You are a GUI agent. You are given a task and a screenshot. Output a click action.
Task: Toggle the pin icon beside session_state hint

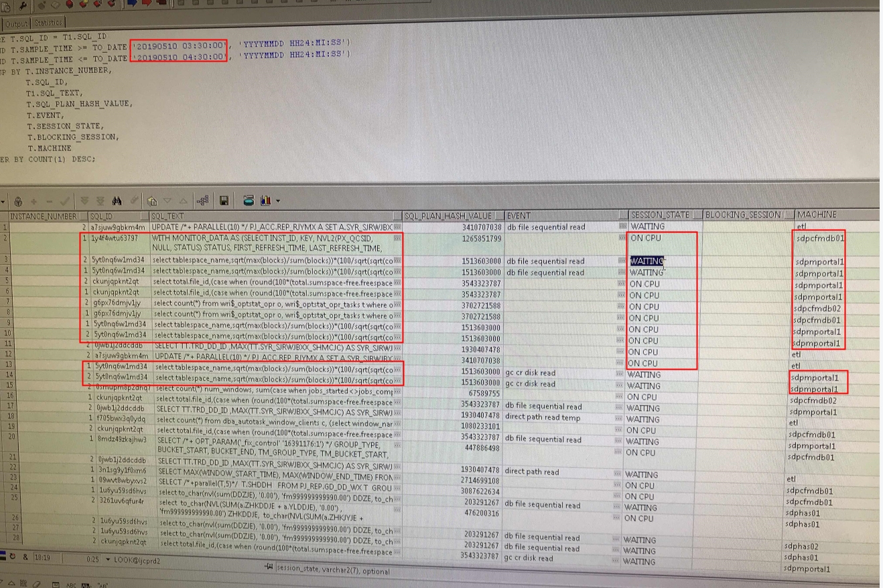269,567
